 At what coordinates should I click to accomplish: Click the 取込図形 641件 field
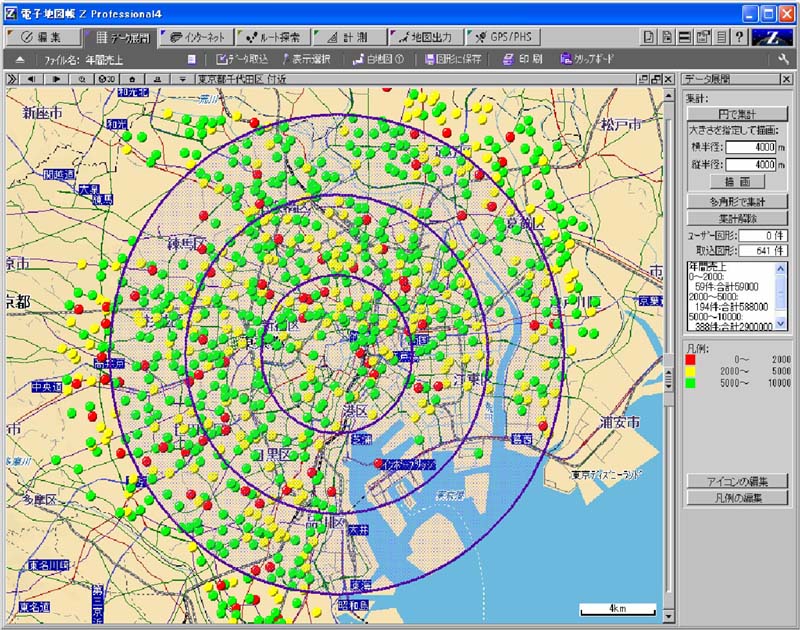click(762, 251)
